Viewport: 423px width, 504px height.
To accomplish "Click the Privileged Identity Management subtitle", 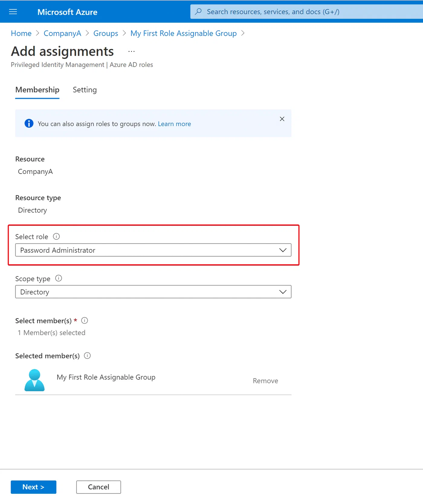I will click(82, 65).
